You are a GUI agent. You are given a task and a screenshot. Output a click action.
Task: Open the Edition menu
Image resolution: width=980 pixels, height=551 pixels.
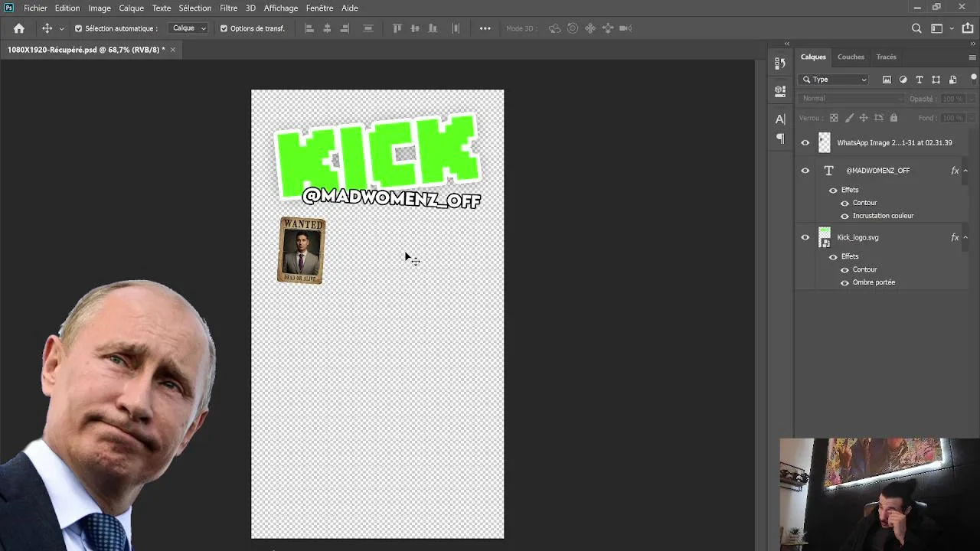tap(67, 8)
